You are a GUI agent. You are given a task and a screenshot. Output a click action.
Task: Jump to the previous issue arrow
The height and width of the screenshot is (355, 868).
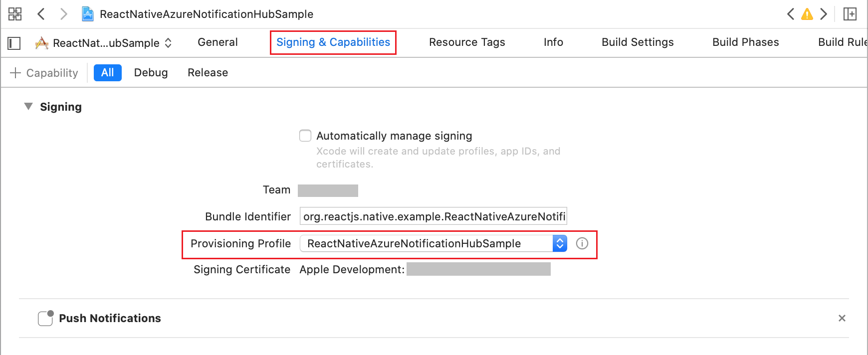pos(791,14)
